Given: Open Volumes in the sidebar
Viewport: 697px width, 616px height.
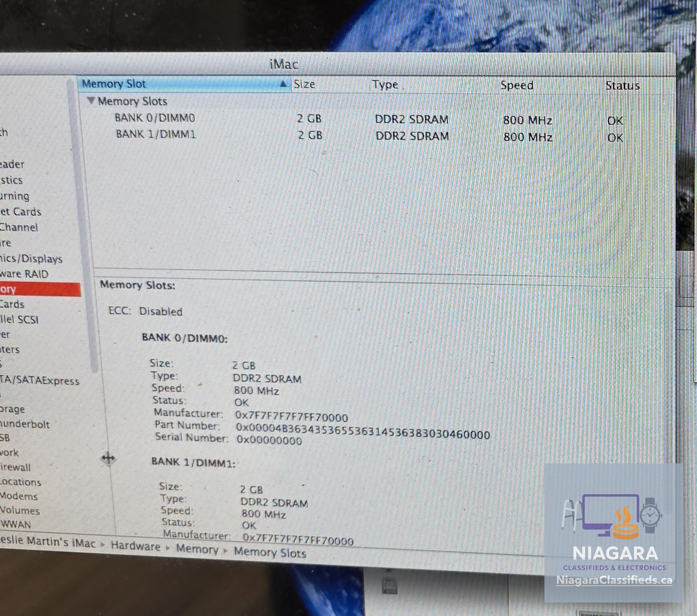Looking at the screenshot, I should coord(20,511).
